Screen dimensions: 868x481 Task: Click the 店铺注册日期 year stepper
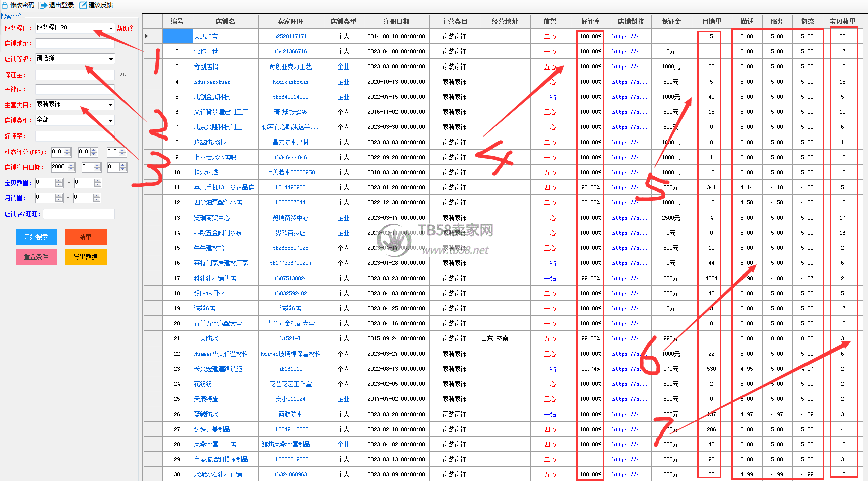coord(71,167)
